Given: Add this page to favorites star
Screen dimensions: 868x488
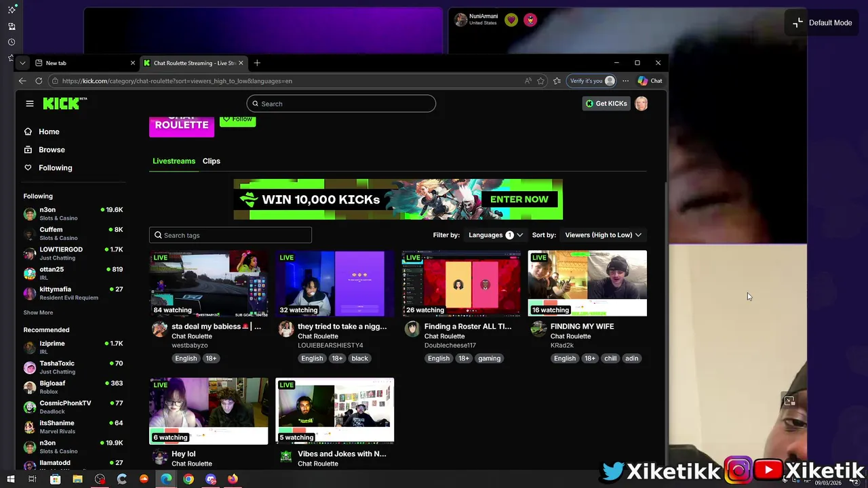Looking at the screenshot, I should pos(540,81).
